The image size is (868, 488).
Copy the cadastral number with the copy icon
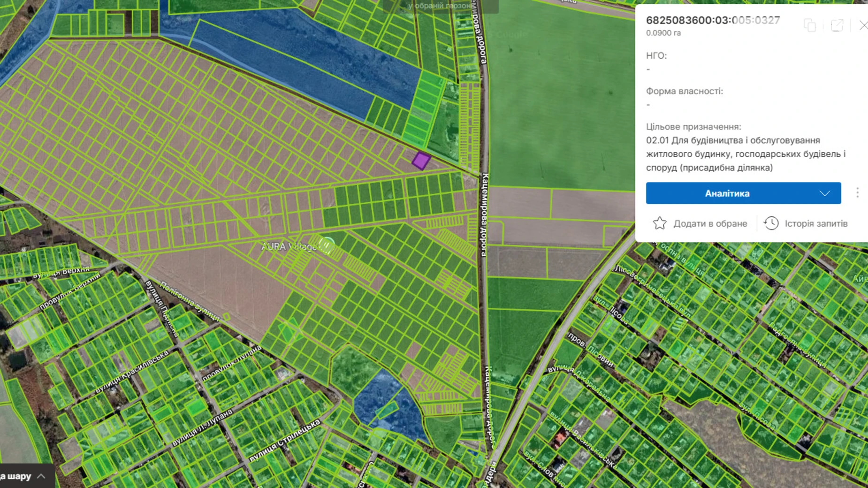click(x=809, y=25)
